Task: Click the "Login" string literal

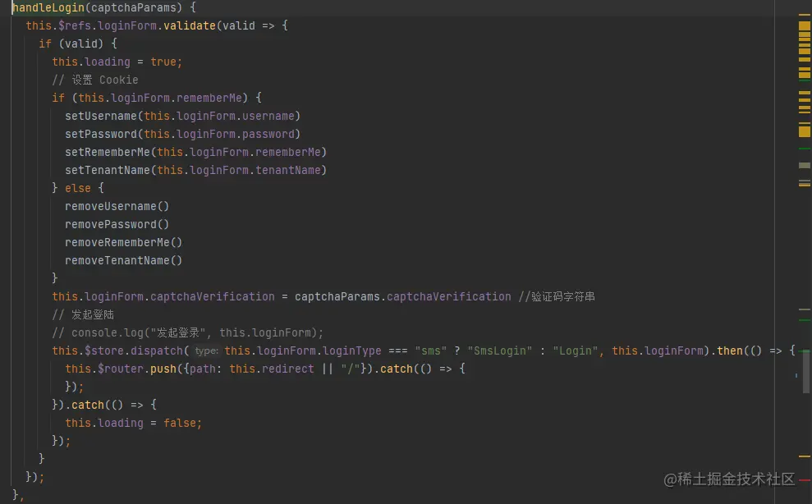Action: (x=576, y=351)
